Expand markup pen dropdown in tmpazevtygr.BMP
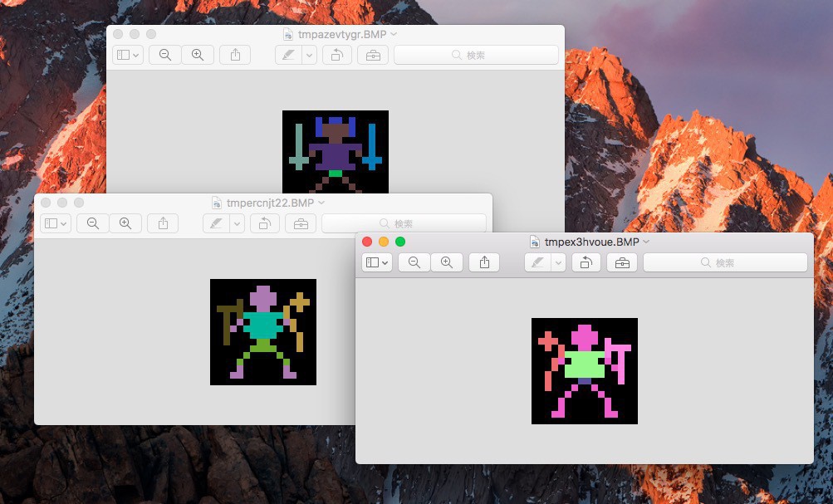Image resolution: width=833 pixels, height=504 pixels. 309,55
